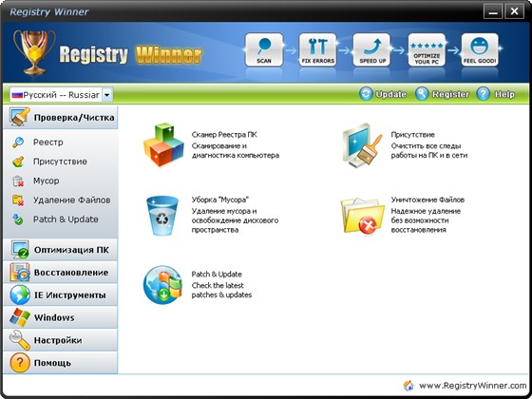Click the trash icon beside Мусор
532x399 pixels.
[18, 180]
